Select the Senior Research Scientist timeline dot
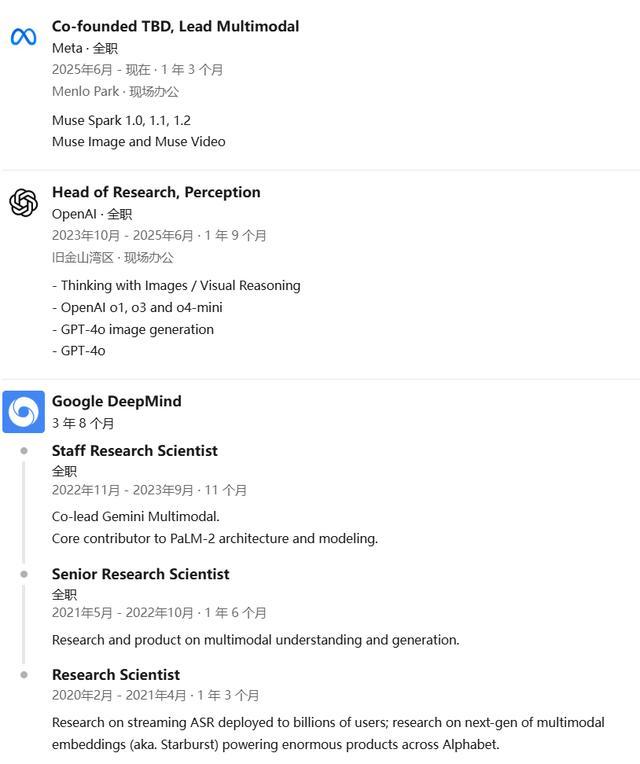The width and height of the screenshot is (640, 764). tap(24, 574)
